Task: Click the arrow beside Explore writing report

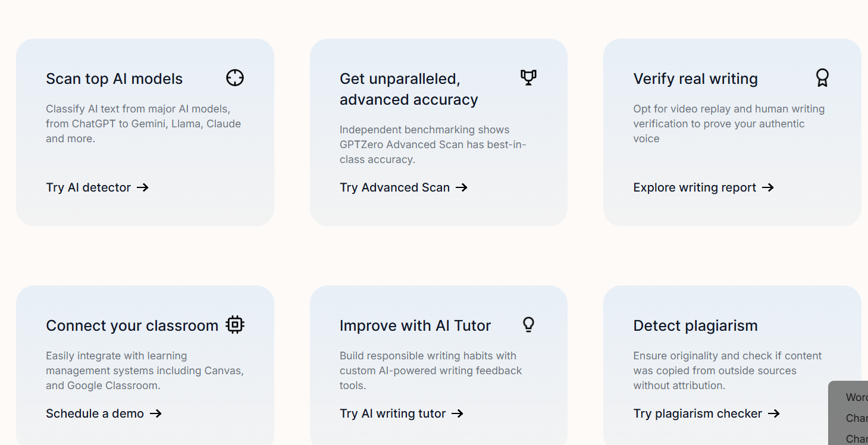Action: (x=768, y=187)
